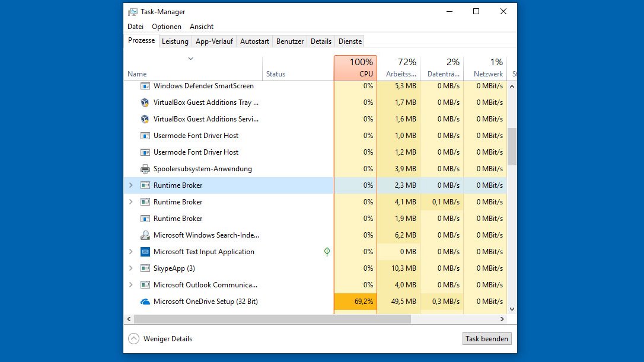Open the Optionen menu
The image size is (644, 362).
coord(166,26)
